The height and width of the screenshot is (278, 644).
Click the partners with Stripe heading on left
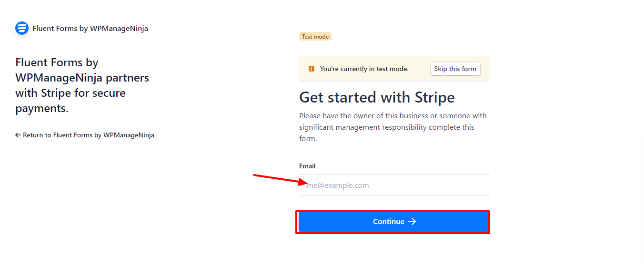pos(82,85)
